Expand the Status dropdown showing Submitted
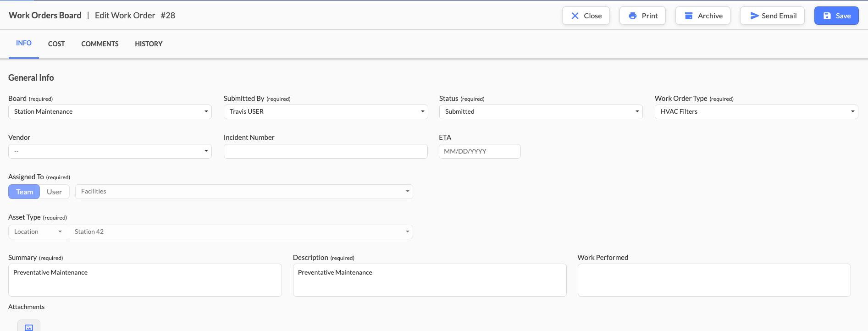The image size is (868, 331). tap(541, 112)
